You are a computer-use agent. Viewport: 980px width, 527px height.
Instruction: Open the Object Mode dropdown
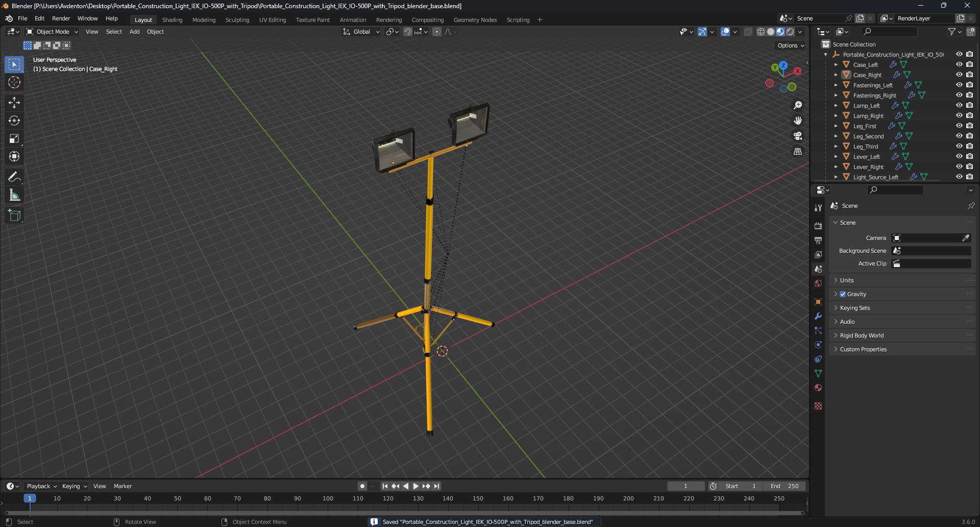[52, 32]
